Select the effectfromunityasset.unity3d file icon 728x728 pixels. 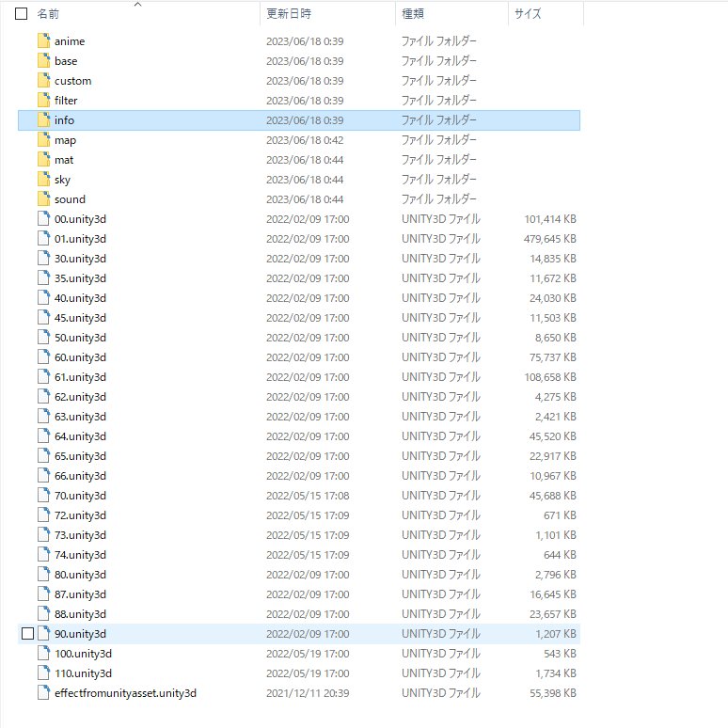click(x=43, y=693)
